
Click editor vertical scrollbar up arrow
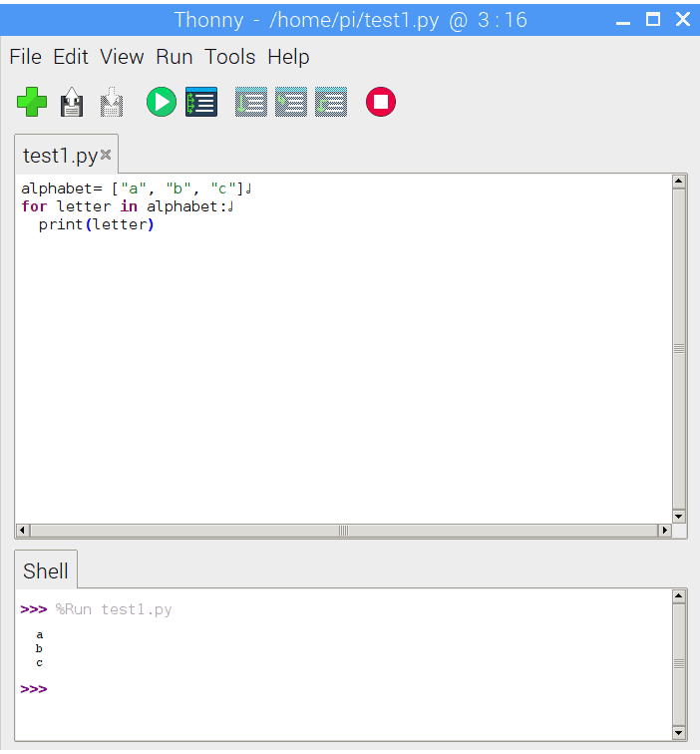pos(679,181)
